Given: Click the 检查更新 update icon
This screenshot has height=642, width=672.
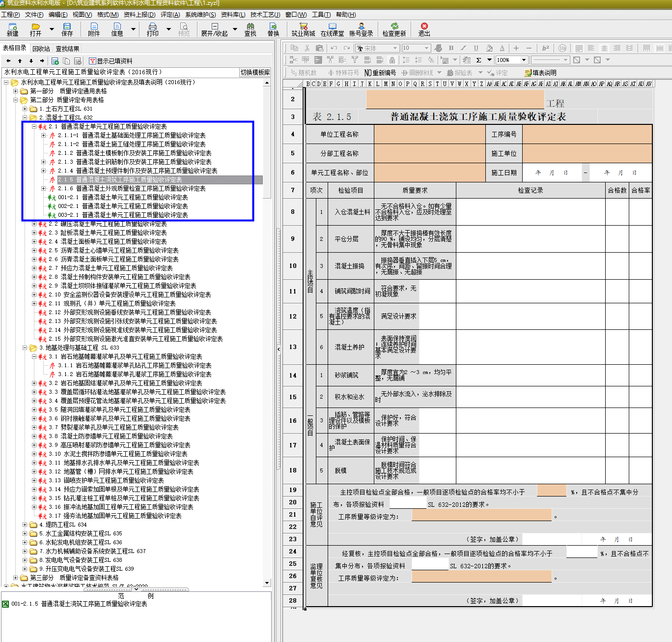Looking at the screenshot, I should pyautogui.click(x=394, y=29).
